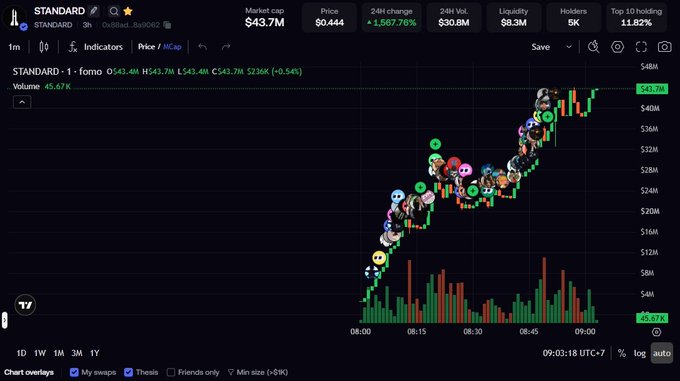Select the 1W time range

pos(40,353)
